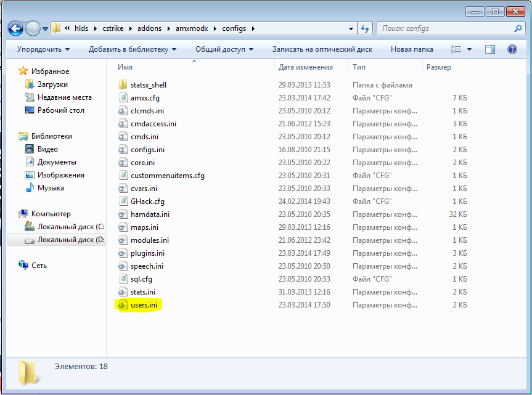Select Сеть in sidebar
532x395 pixels.
pyautogui.click(x=39, y=266)
